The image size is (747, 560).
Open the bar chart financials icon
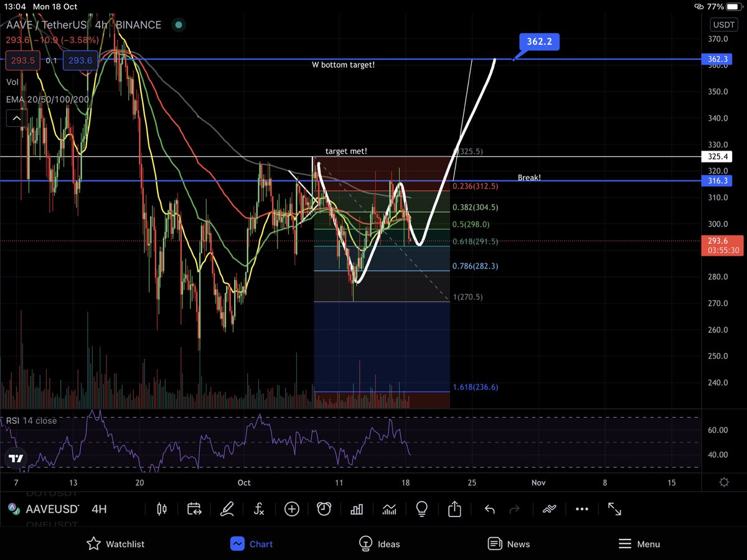(x=357, y=509)
